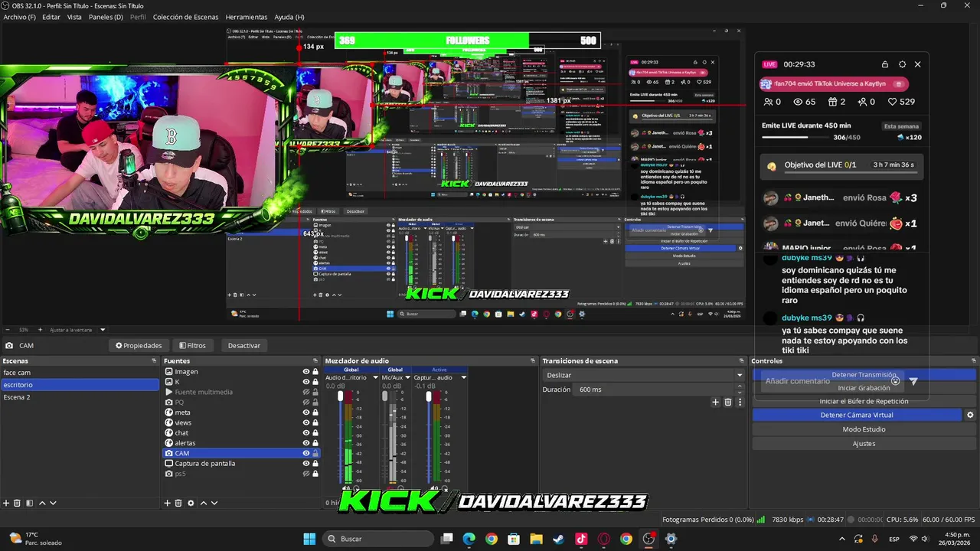The width and height of the screenshot is (980, 551).
Task: Zoom out preview with minus icon
Action: click(7, 330)
